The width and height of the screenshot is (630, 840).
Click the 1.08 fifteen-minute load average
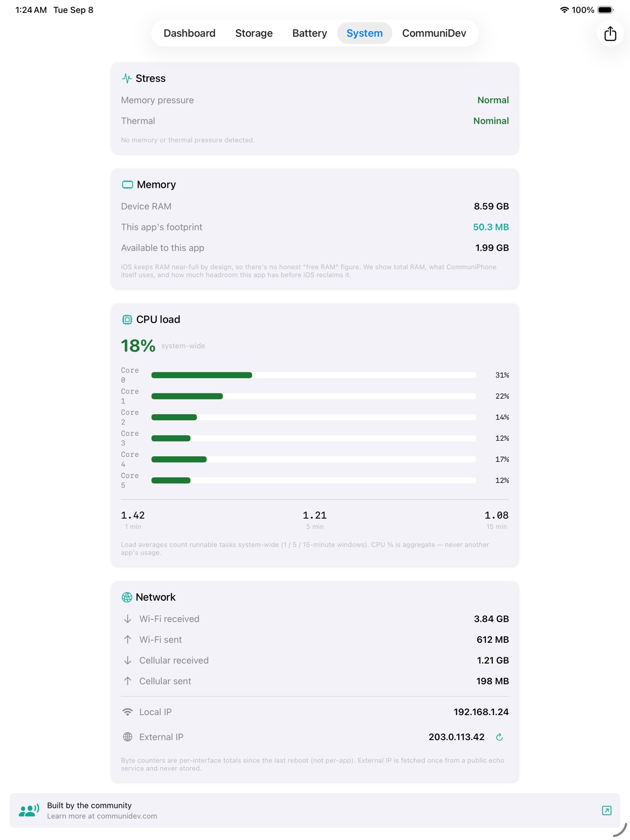pos(497,515)
